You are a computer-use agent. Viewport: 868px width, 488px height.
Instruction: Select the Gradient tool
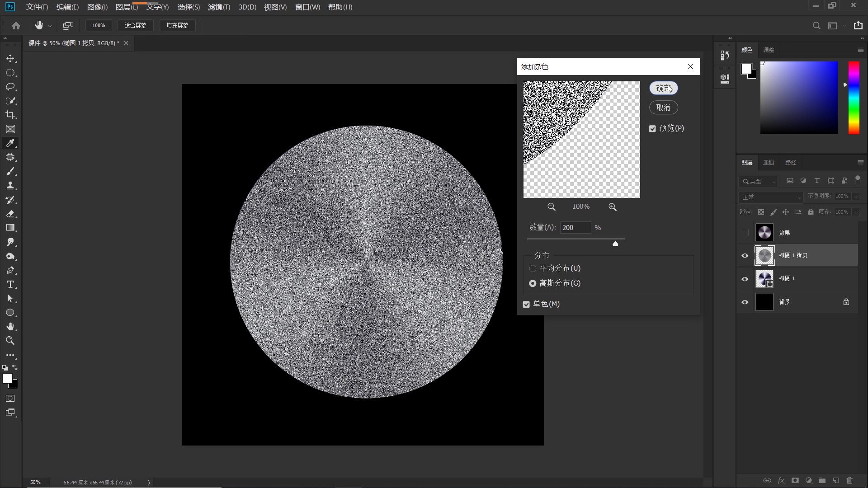10,228
